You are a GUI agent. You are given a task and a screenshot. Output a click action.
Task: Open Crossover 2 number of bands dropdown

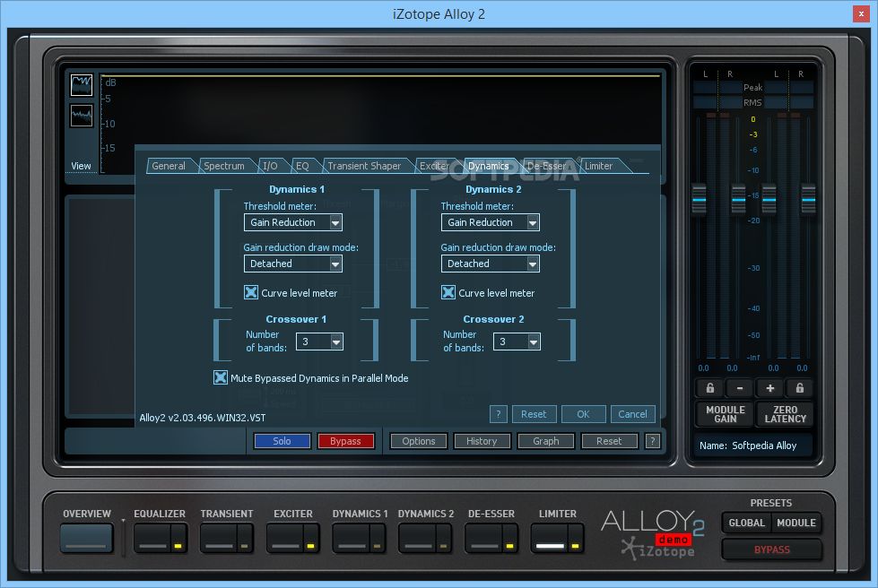(x=517, y=342)
